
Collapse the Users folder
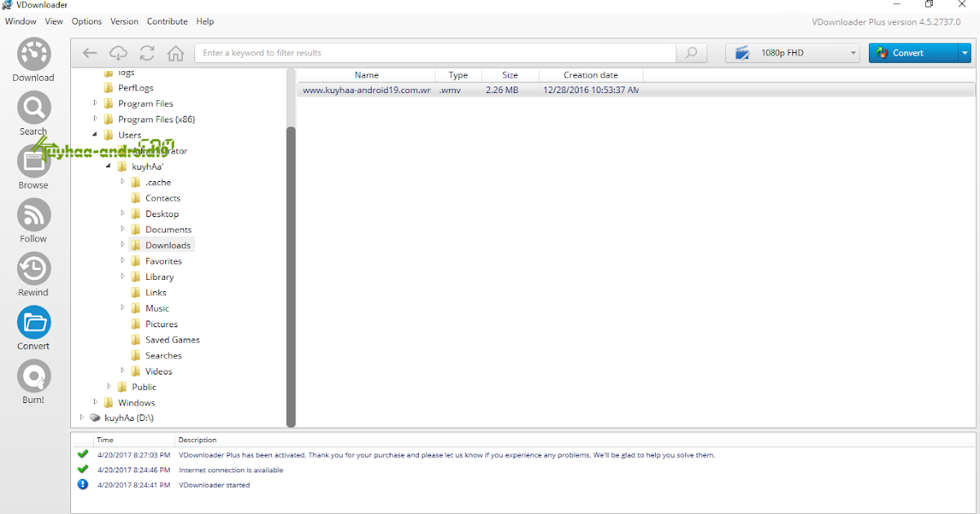click(x=96, y=135)
